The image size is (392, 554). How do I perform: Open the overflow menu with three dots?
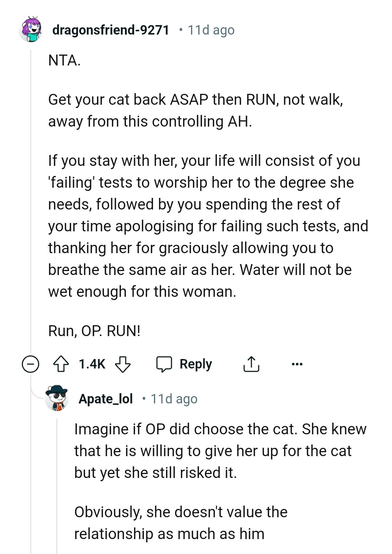click(297, 364)
